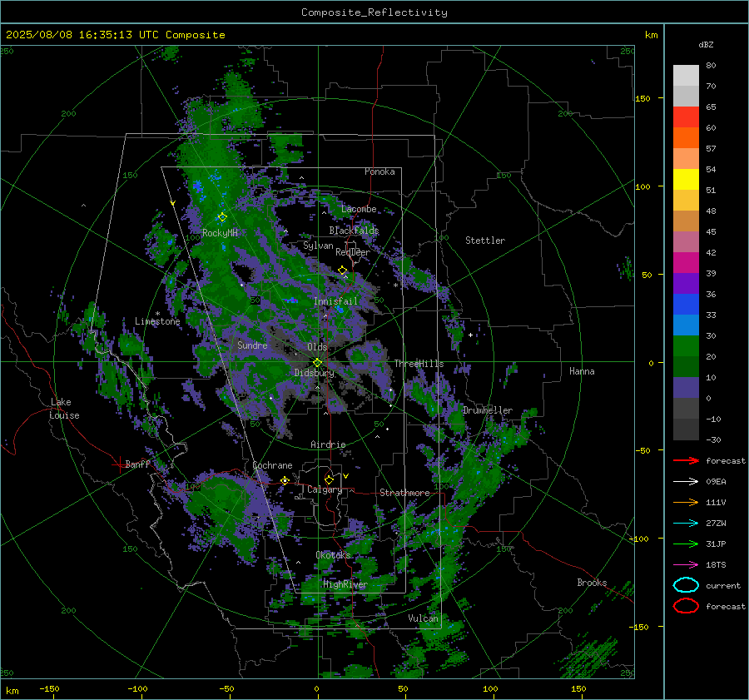Click the Hanna town label

[582, 371]
